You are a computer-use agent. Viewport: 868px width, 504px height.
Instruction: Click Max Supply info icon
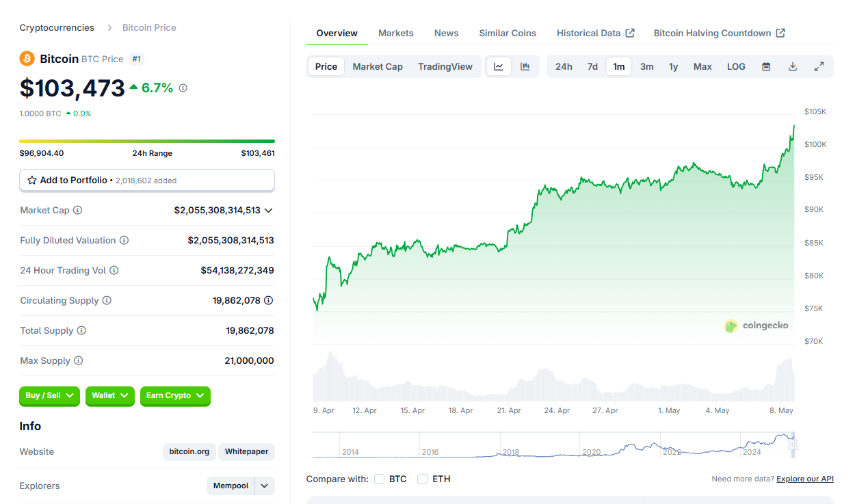(x=79, y=360)
